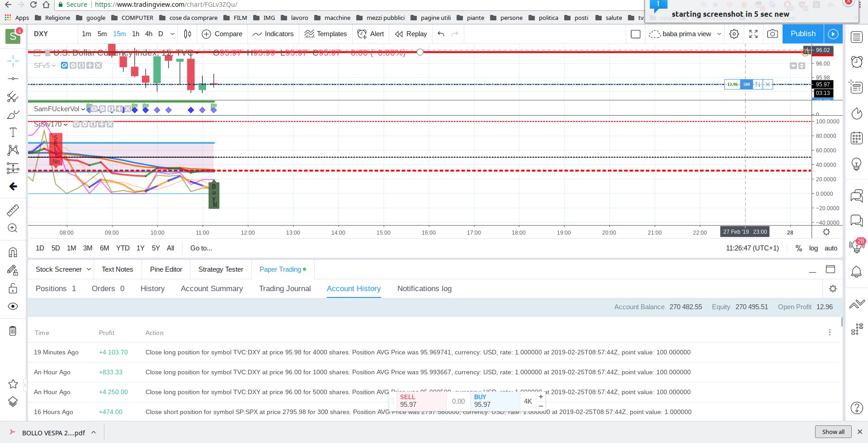Reverse the open position arrows on chart
Screen dimensions: 868x443
click(758, 85)
